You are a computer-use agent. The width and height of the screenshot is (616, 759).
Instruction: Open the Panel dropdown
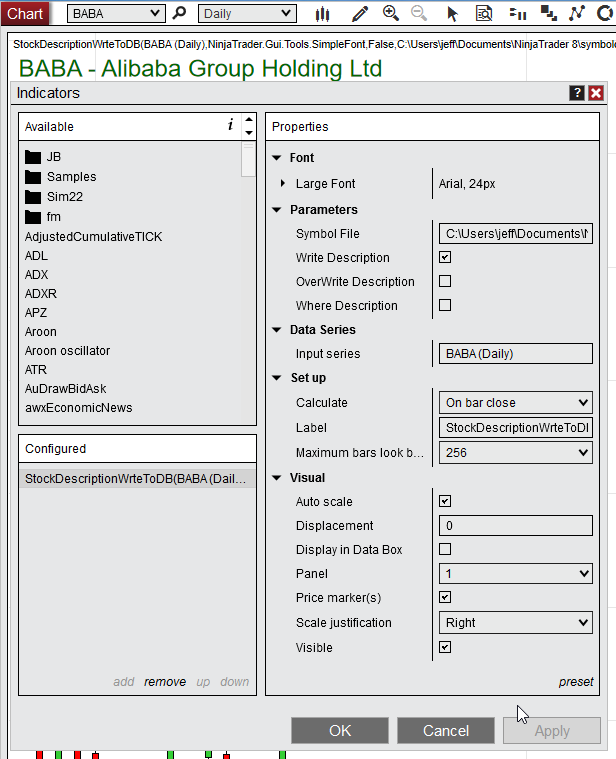[x=516, y=574]
